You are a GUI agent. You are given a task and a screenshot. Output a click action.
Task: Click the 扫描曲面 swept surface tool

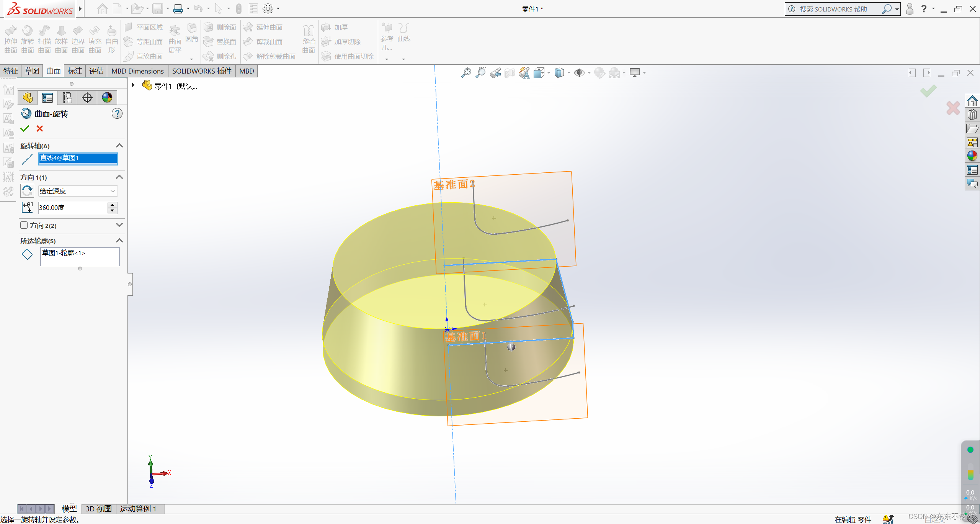click(44, 39)
